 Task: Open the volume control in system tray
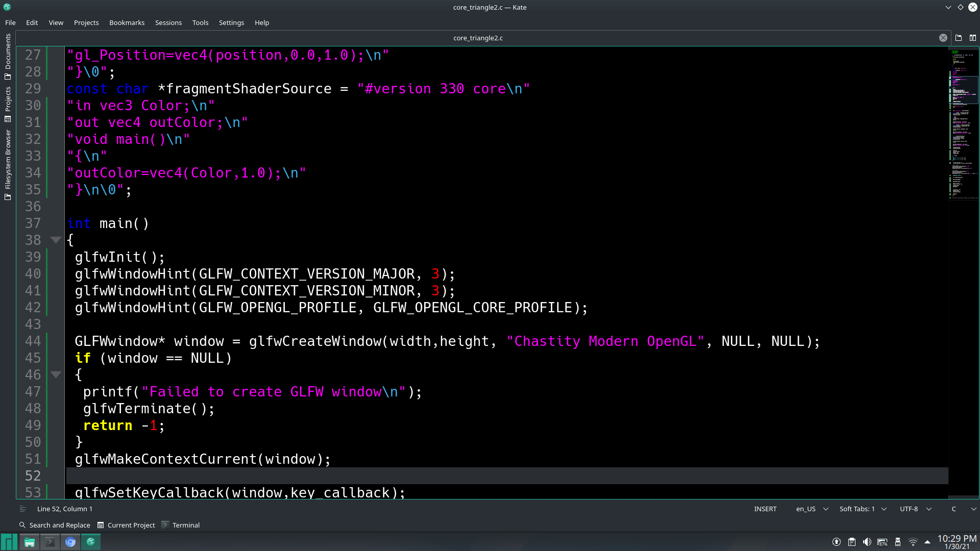pos(867,542)
